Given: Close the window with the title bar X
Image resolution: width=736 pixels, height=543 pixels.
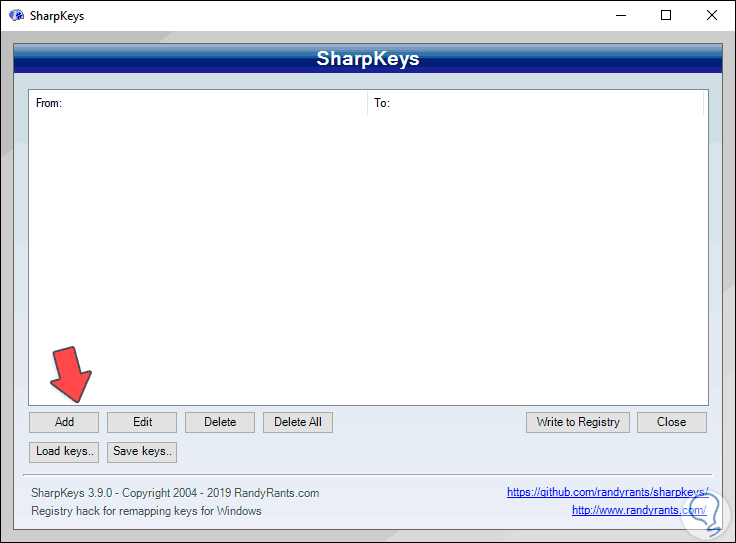Looking at the screenshot, I should click(712, 15).
